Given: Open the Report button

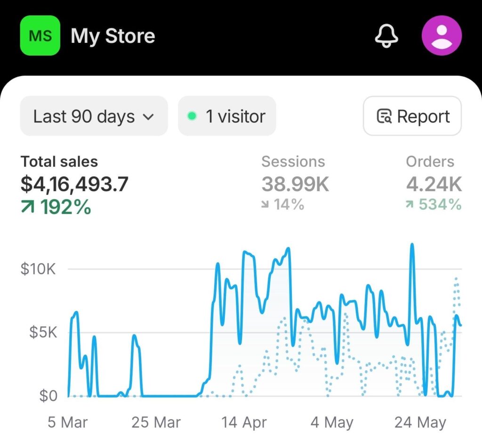Looking at the screenshot, I should 412,116.
